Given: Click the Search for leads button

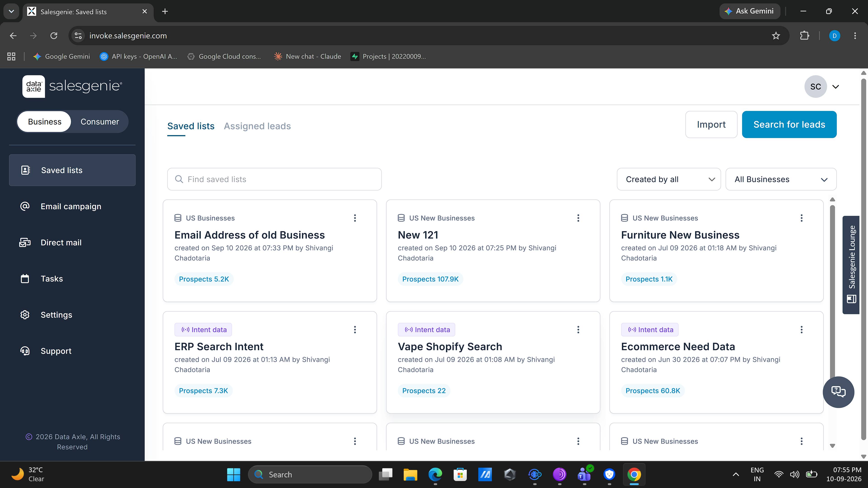Looking at the screenshot, I should pos(789,124).
